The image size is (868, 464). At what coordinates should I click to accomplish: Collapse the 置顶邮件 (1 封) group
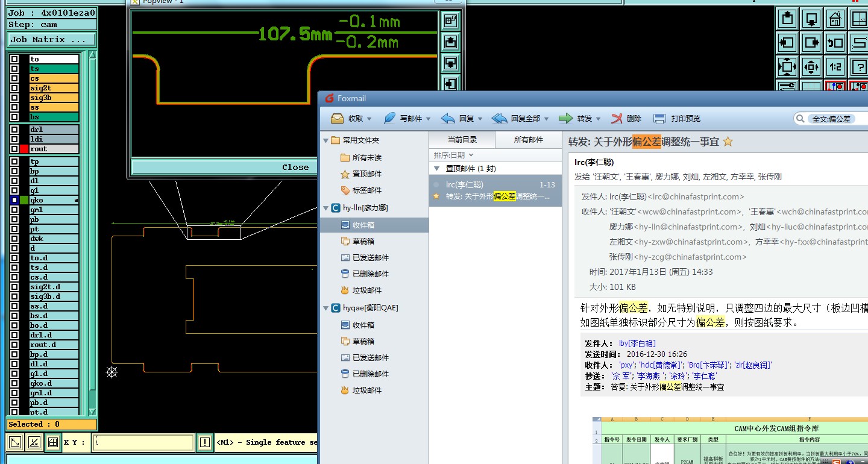coord(437,169)
